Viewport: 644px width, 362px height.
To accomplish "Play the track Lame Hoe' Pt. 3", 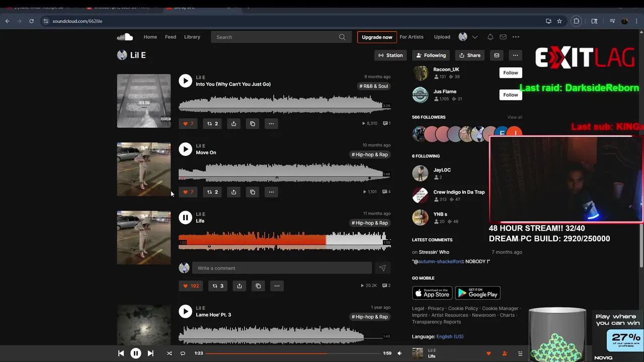I will (x=185, y=312).
